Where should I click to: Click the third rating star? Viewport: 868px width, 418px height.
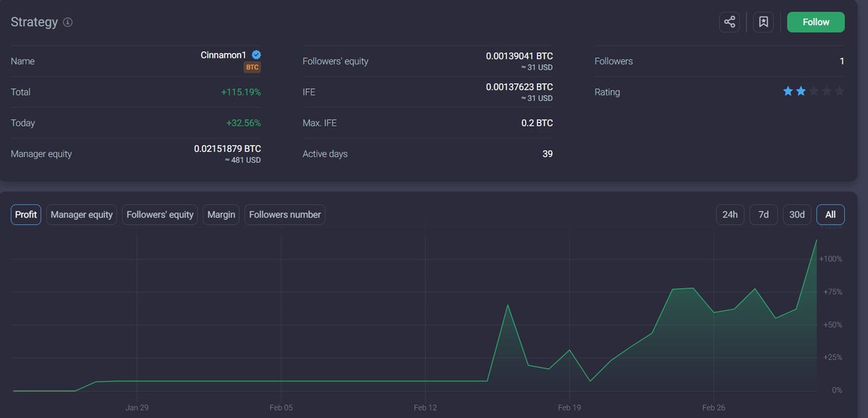[814, 92]
